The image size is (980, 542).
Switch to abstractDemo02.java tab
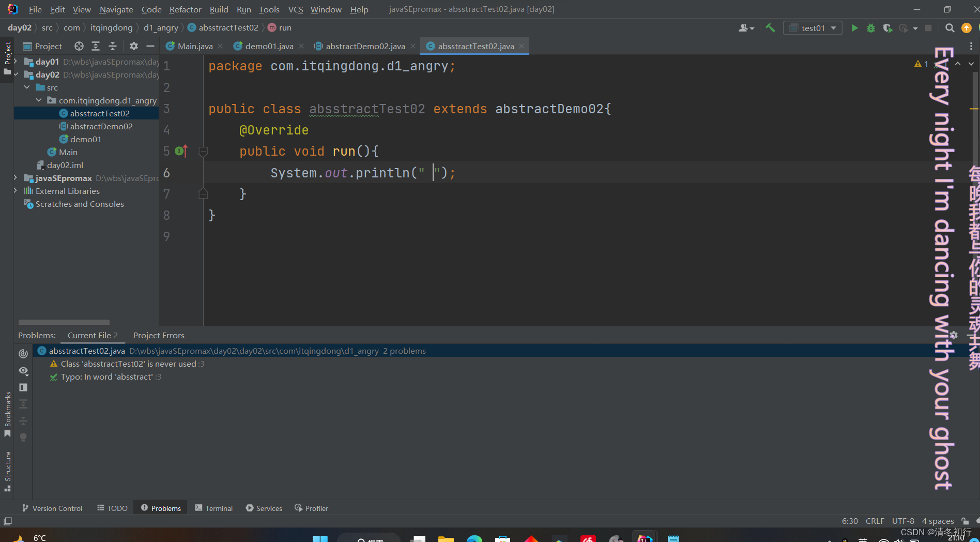(x=365, y=46)
